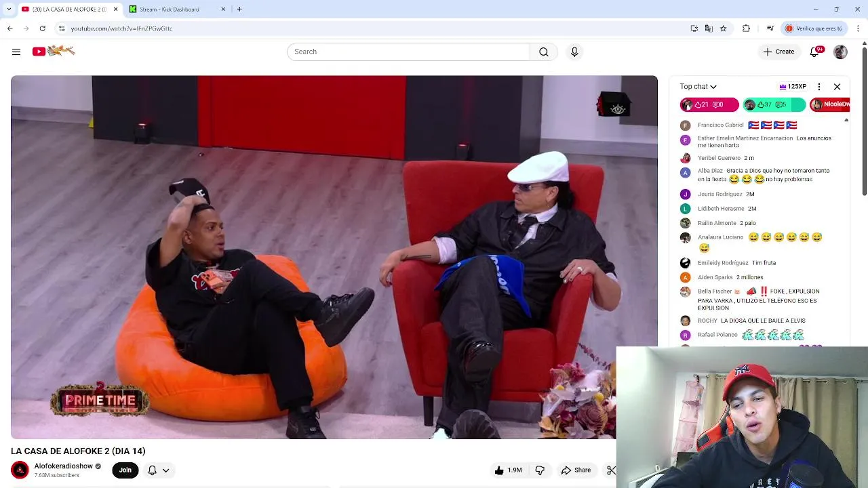
Task: Click the green pinned chat chip with 37 likes
Action: click(x=774, y=104)
